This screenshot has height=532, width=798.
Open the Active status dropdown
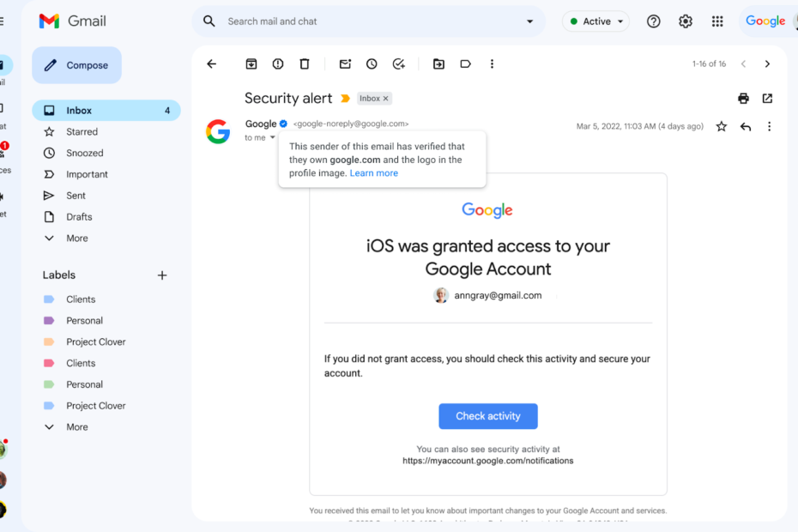pos(597,21)
